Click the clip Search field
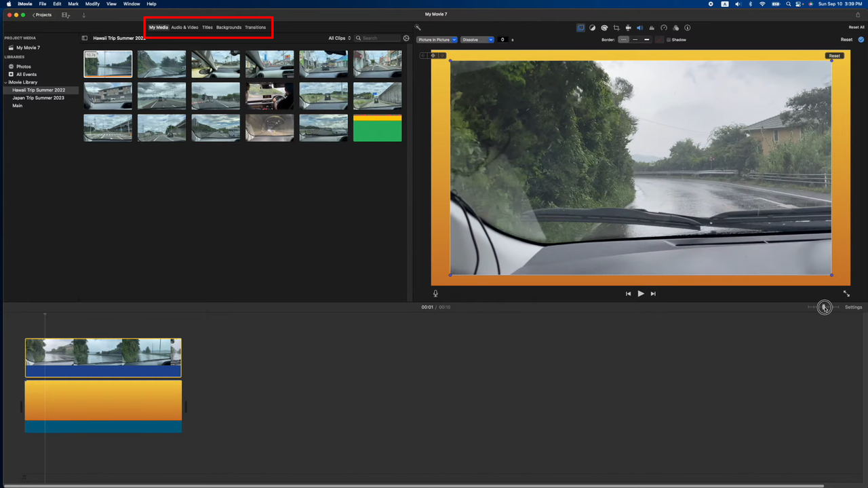This screenshot has height=488, width=868. (x=378, y=38)
